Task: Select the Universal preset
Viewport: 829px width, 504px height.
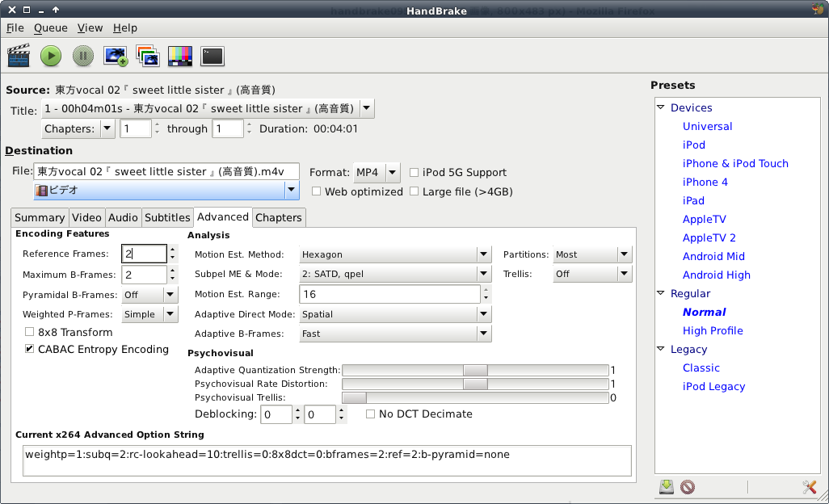Action: coord(708,126)
